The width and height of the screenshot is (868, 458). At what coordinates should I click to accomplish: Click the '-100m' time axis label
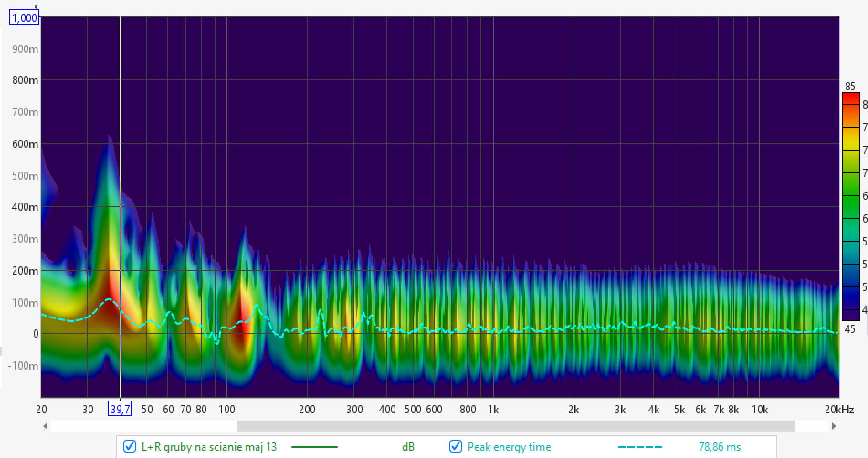[23, 366]
